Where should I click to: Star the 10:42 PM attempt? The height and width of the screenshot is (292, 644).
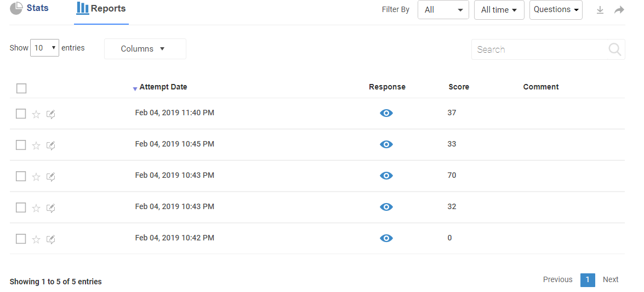(36, 239)
